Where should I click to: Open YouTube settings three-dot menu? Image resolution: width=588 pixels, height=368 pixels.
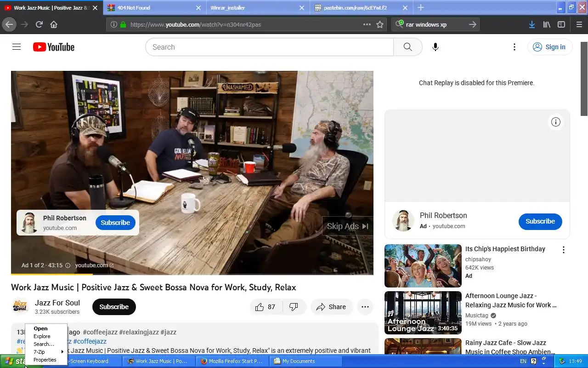point(514,47)
